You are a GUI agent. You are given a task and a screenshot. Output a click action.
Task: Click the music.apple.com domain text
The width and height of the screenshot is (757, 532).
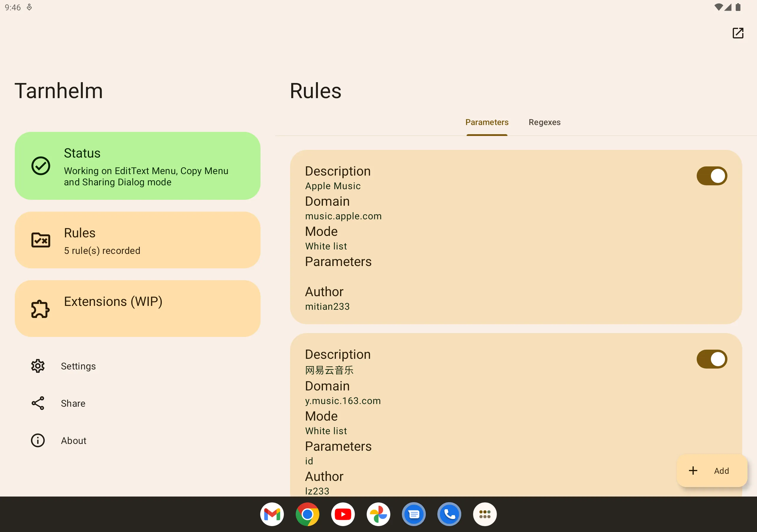click(x=343, y=216)
